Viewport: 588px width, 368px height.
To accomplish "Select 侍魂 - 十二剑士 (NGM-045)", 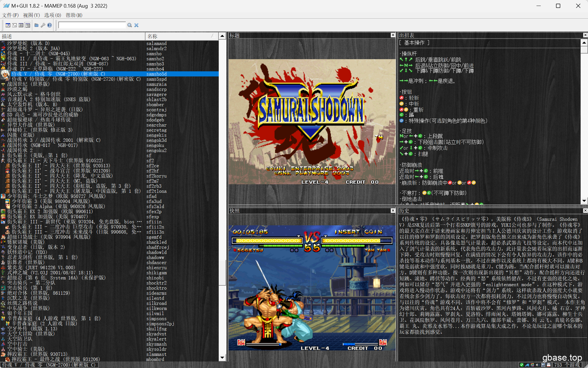I will [x=38, y=54].
